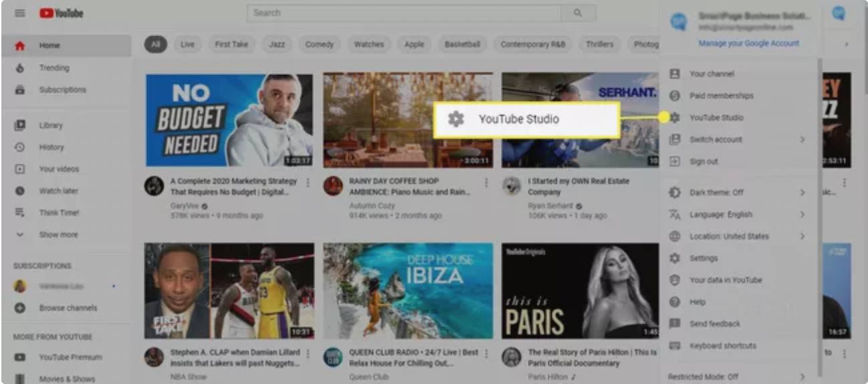Screen dimensions: 868x384
Task: Open Subscriptions in the left sidebar
Action: [x=62, y=90]
